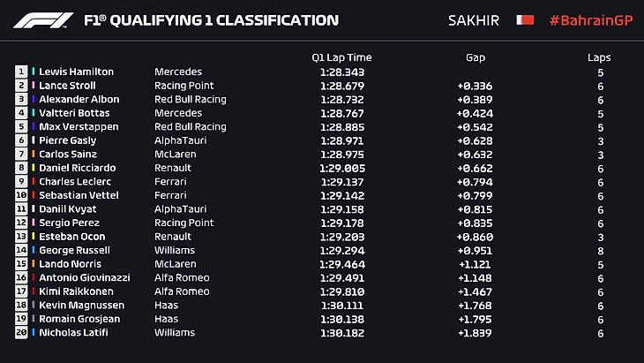Click the position 5 badge beside Max Verstappen
Image resolution: width=644 pixels, height=363 pixels.
[x=22, y=126]
